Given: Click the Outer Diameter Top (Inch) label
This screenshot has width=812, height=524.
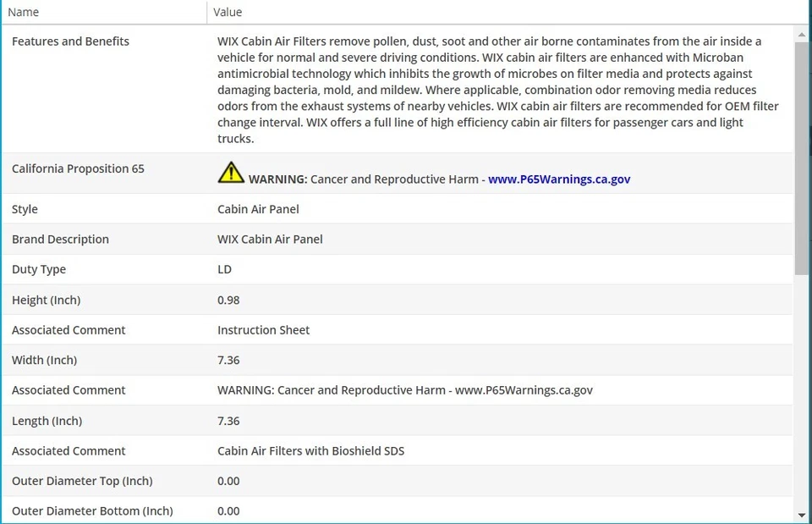Looking at the screenshot, I should tap(82, 481).
